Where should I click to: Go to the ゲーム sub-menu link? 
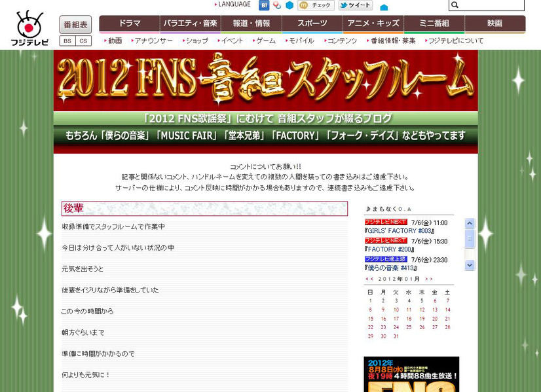(x=265, y=41)
